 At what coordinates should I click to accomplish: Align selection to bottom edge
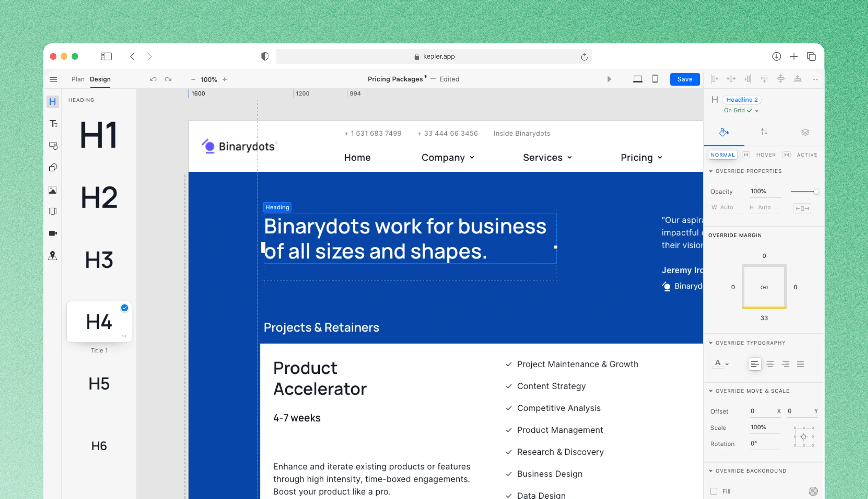797,79
